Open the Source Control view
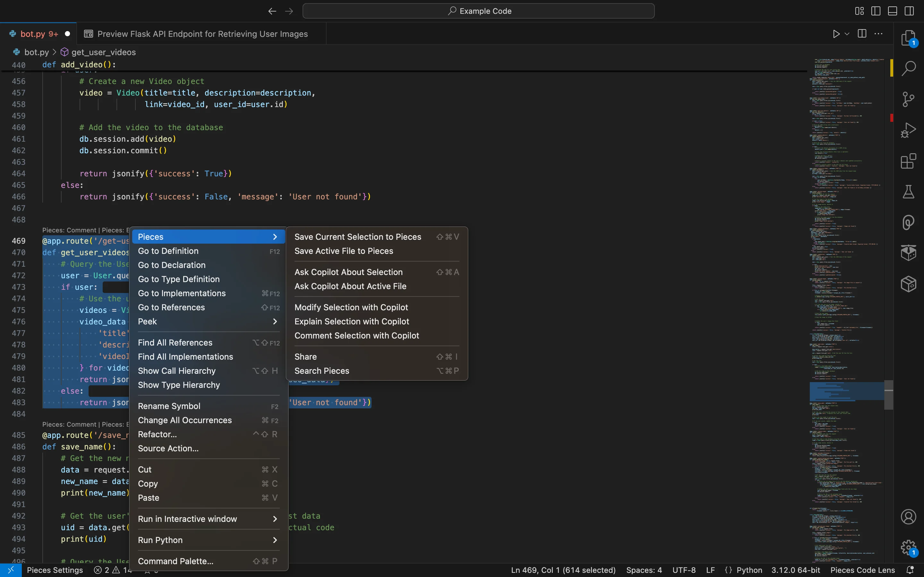924x577 pixels. click(x=908, y=100)
